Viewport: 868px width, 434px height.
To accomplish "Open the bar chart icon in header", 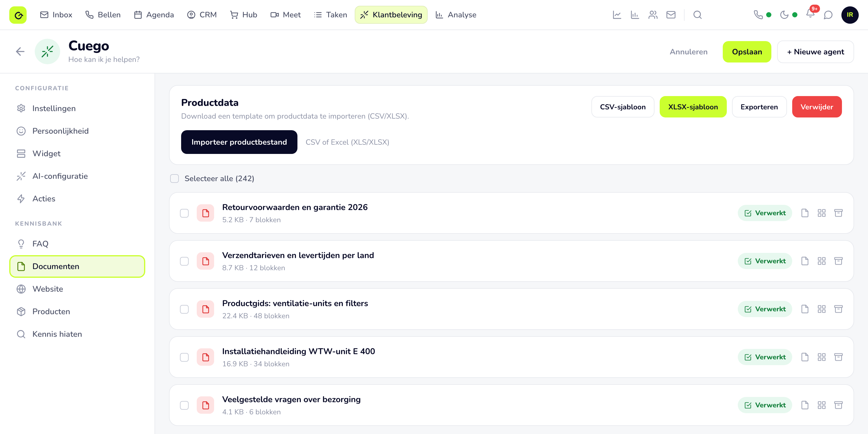I will pyautogui.click(x=635, y=15).
